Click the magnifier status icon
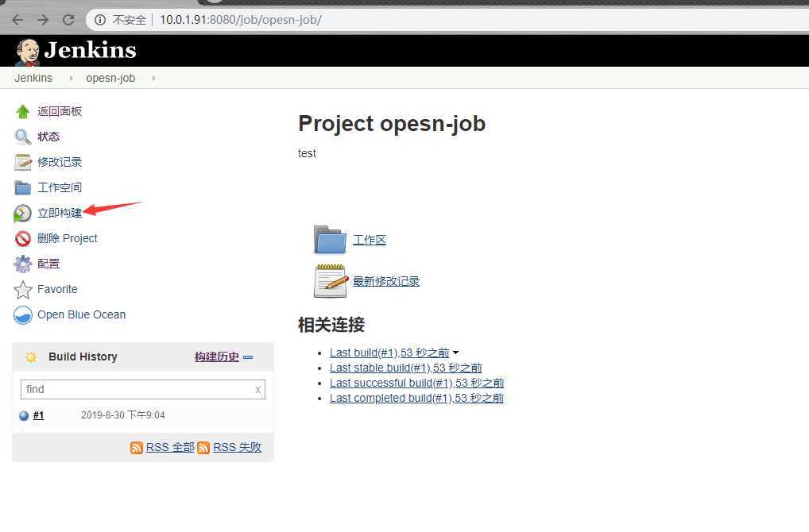The height and width of the screenshot is (532, 809). [23, 137]
